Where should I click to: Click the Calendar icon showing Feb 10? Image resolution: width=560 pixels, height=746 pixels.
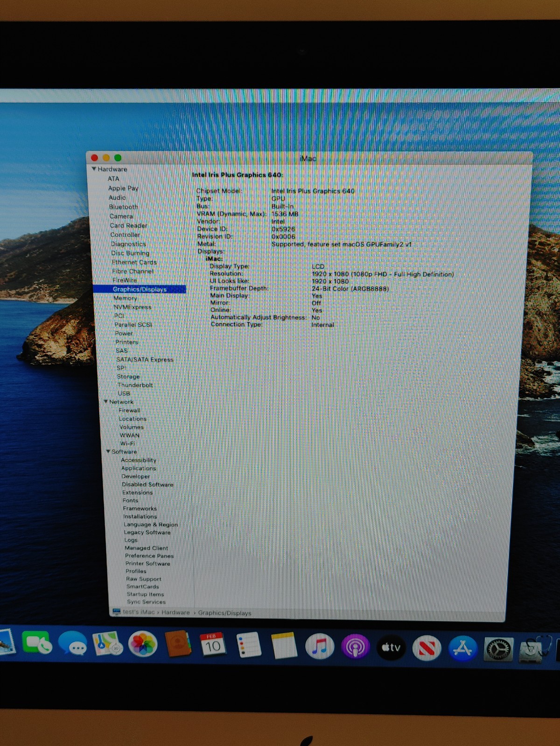pyautogui.click(x=212, y=645)
